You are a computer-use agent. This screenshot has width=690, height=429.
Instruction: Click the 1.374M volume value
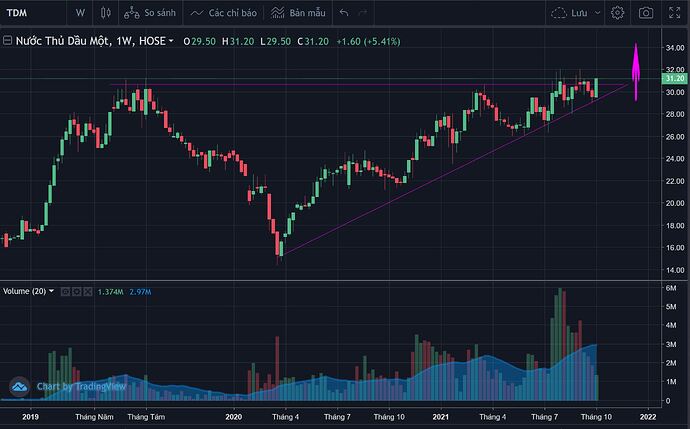(x=110, y=292)
